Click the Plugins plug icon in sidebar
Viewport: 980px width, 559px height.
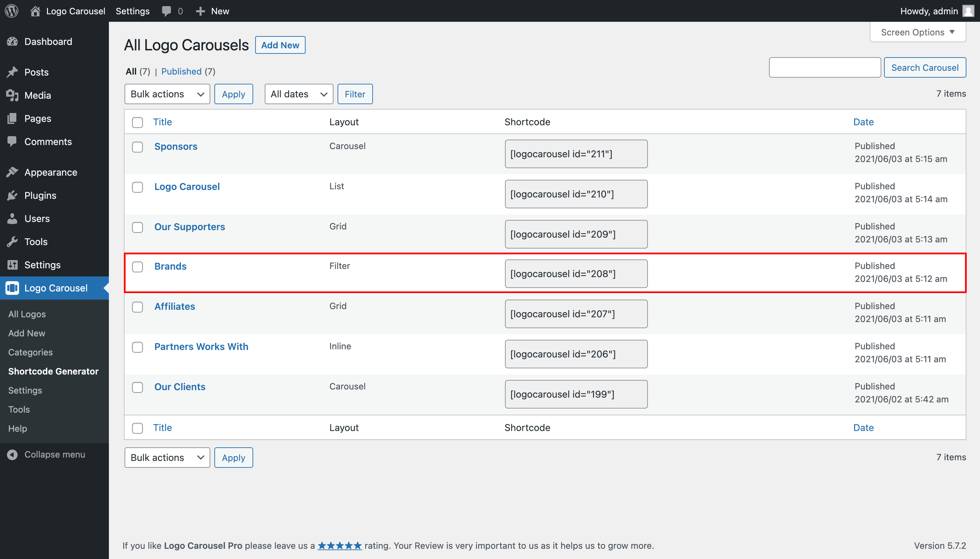12,195
